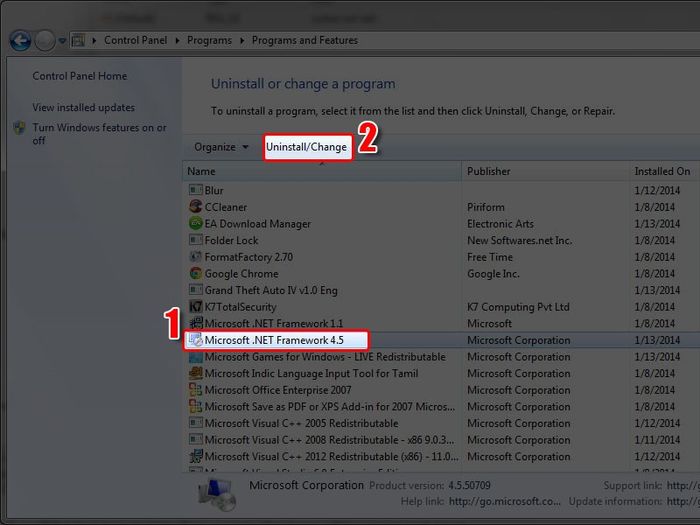Click the large installer icon in details pane
Screen dimensions: 700x525
(217, 494)
